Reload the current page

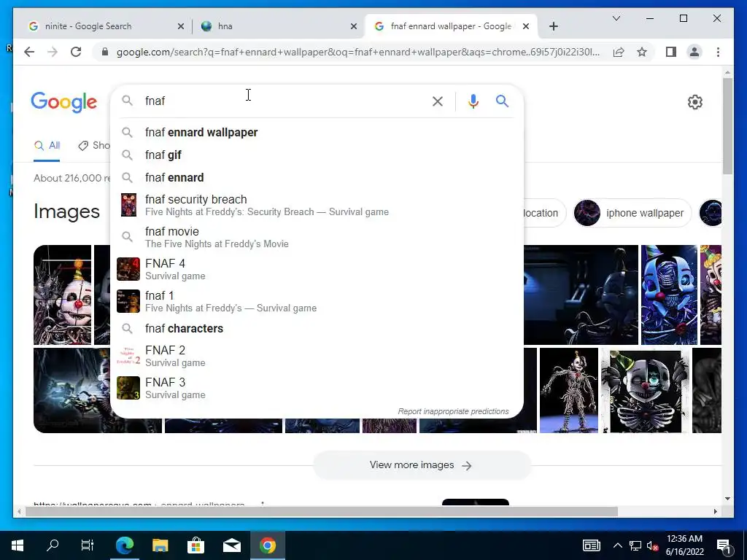[x=76, y=52]
